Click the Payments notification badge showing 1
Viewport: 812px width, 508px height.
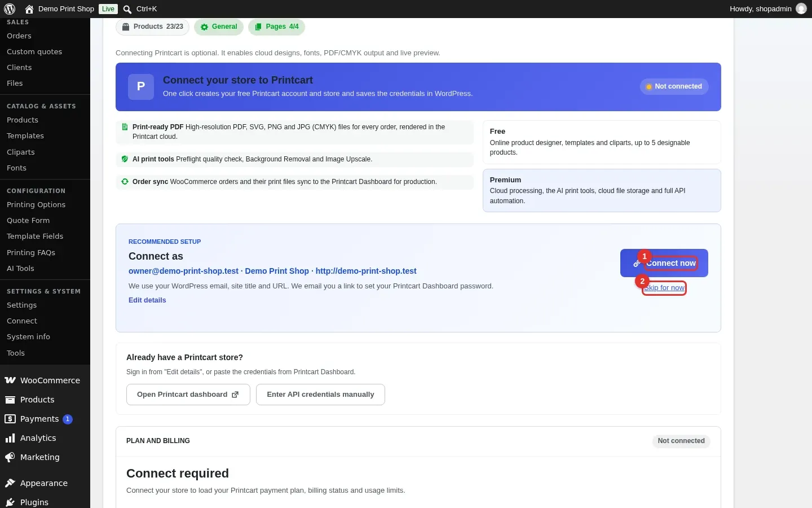coord(68,419)
